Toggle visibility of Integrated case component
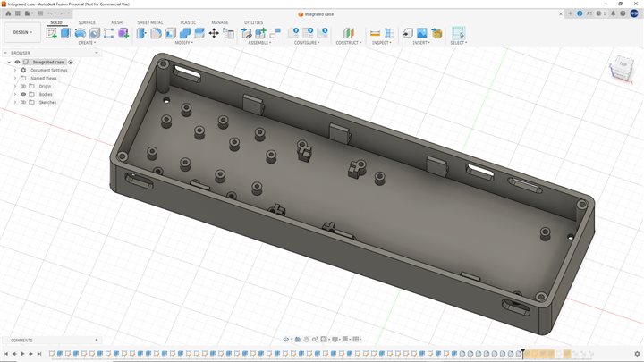This screenshot has height=362, width=644. click(17, 62)
